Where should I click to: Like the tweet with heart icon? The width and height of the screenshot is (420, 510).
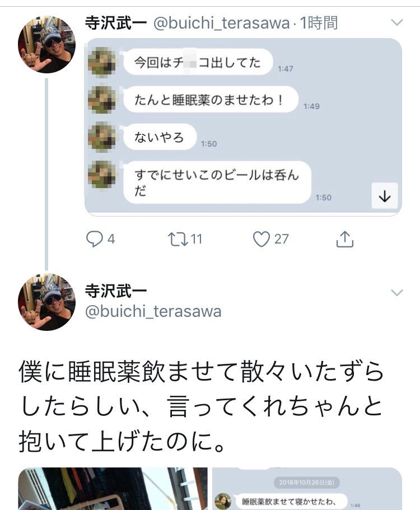point(262,240)
